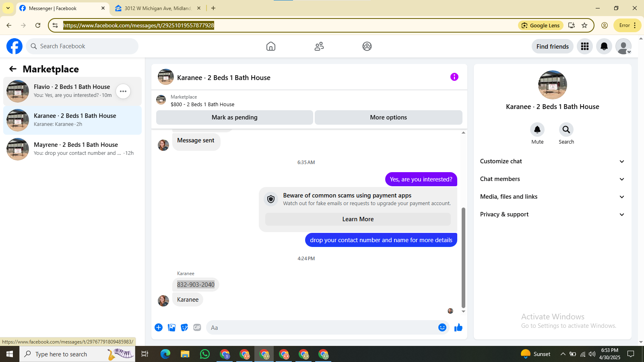The image size is (644, 362).
Task: Expand the Customize chat section
Action: coord(552,161)
